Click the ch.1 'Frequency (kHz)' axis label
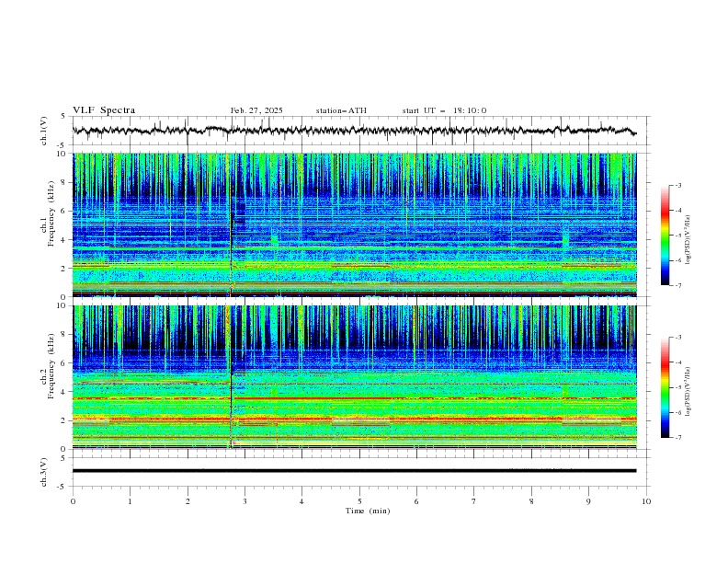The width and height of the screenshot is (728, 563). pos(51,213)
